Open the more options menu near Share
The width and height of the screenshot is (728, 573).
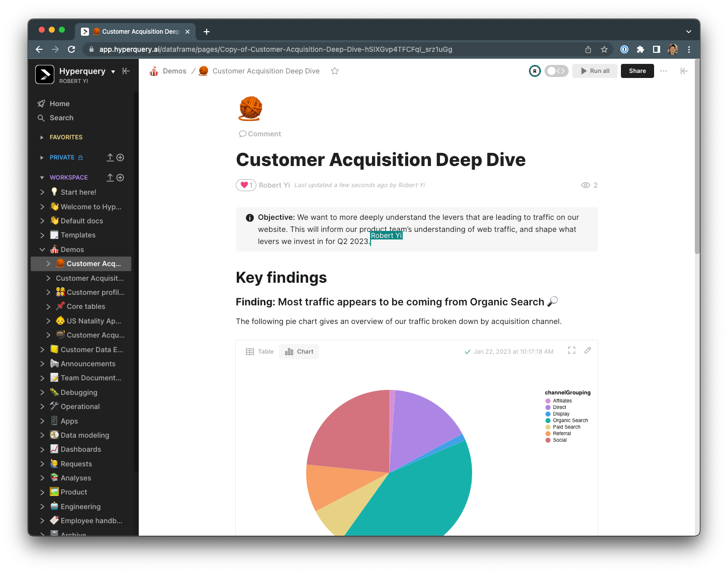tap(664, 71)
